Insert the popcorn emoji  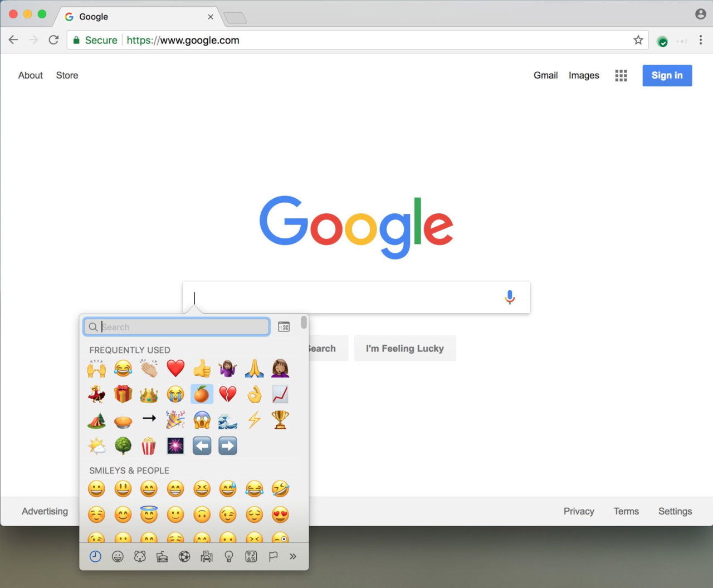(149, 445)
